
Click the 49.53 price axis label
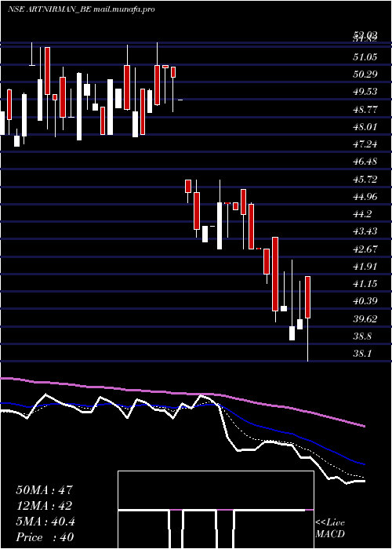[365, 92]
